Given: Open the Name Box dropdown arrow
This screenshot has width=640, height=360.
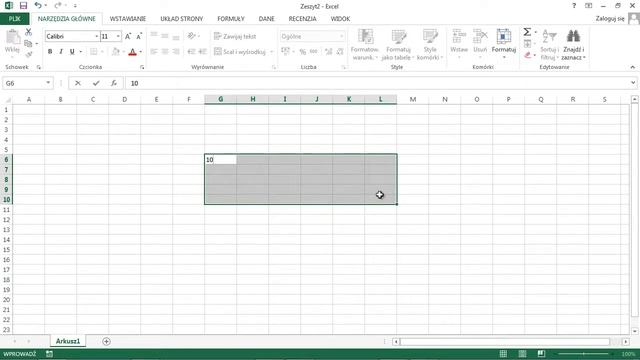Looking at the screenshot, I should [48, 83].
